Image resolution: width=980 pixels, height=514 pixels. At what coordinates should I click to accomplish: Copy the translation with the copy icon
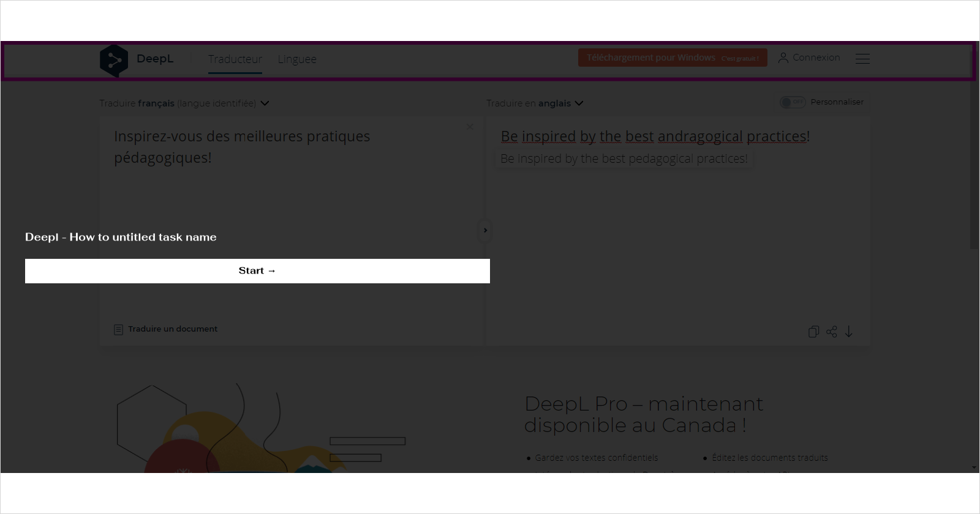pyautogui.click(x=813, y=332)
